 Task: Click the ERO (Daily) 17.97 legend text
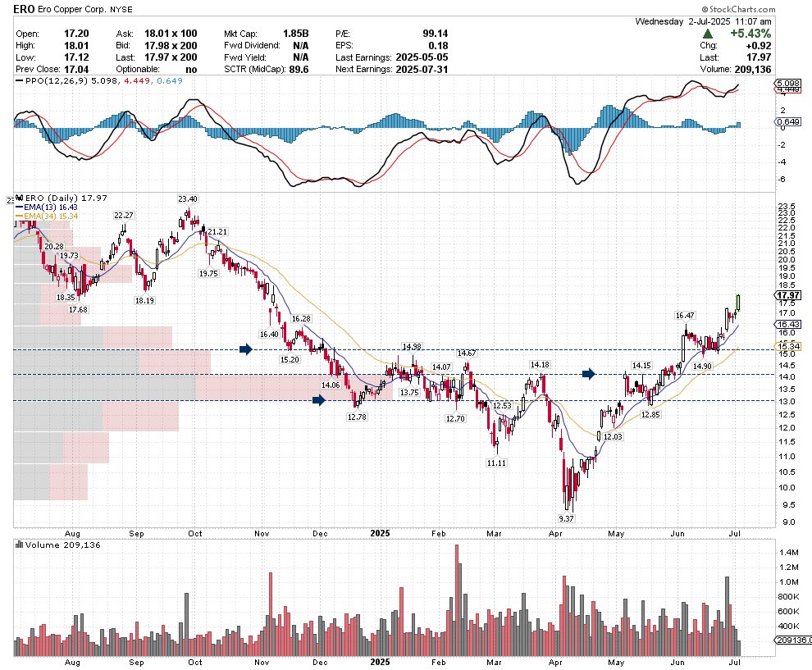[x=66, y=198]
